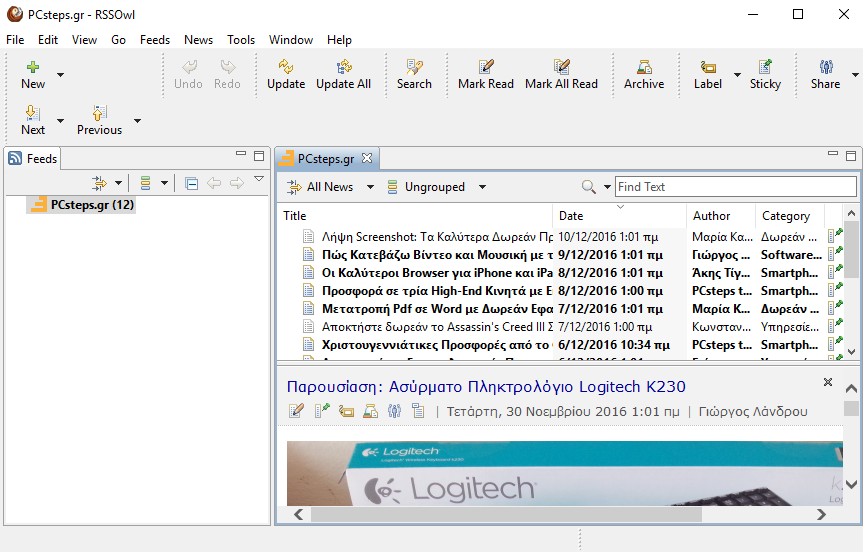
Task: Click the sticky pin icon under article title
Action: pyautogui.click(x=321, y=411)
